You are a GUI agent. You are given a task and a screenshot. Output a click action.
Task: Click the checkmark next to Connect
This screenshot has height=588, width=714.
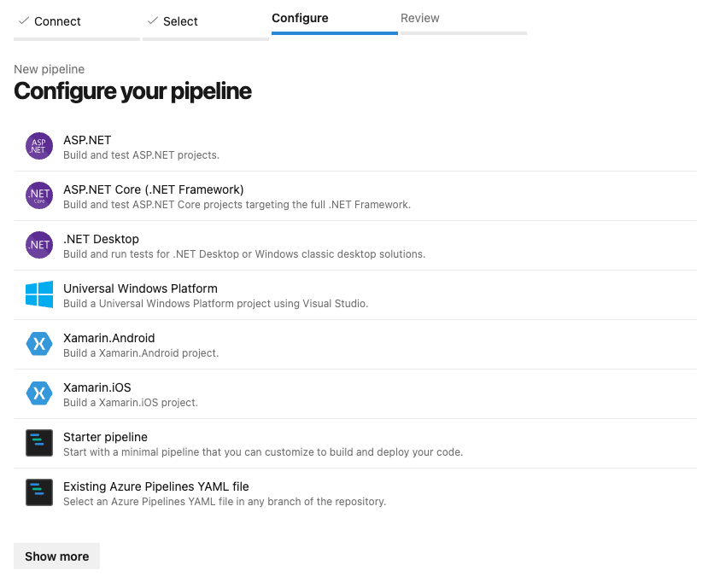[x=24, y=20]
